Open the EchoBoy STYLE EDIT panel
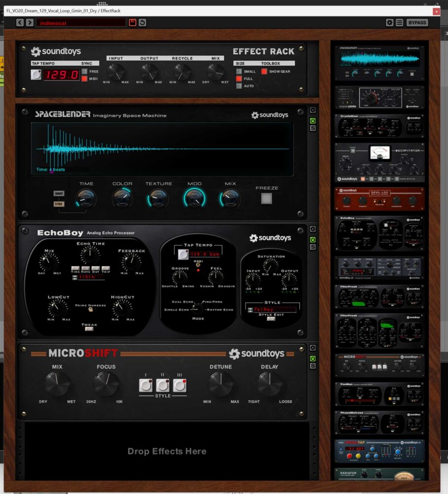Screen dimensions: 448x494 click(x=271, y=319)
